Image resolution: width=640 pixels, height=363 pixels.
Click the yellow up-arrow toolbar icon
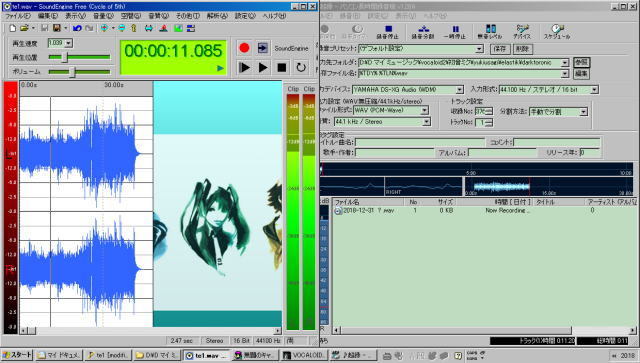pyautogui.click(x=133, y=28)
